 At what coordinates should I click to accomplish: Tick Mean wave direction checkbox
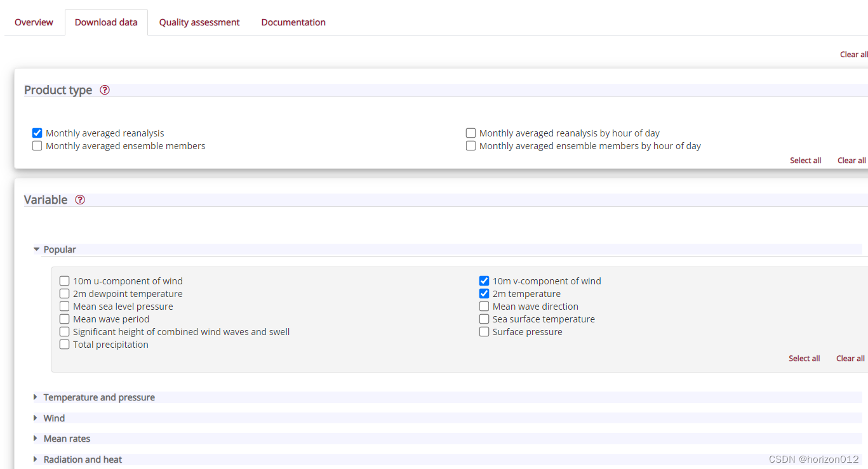[484, 307]
